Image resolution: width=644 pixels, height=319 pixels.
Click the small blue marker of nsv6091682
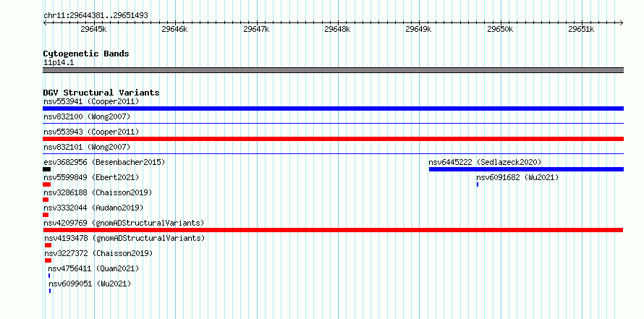478,184
